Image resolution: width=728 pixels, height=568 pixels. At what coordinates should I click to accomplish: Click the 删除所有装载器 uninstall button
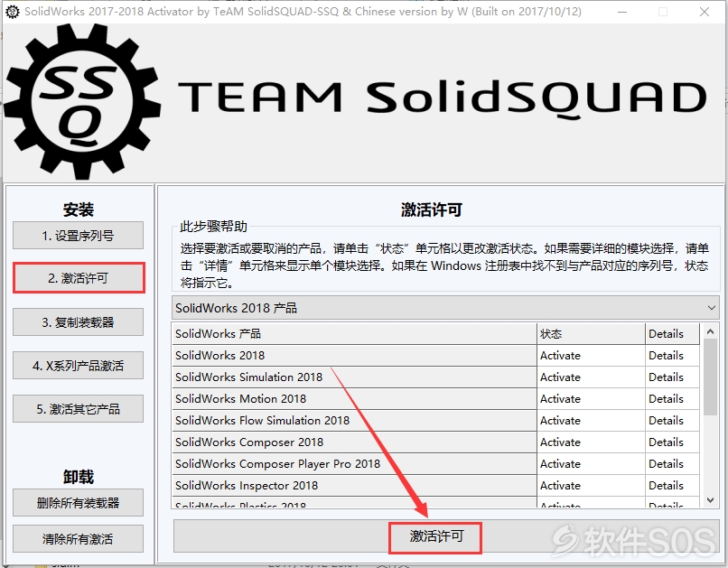click(x=78, y=503)
